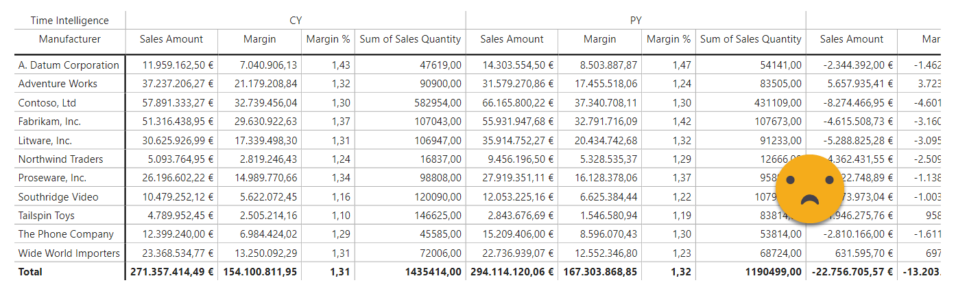
Task: Sort by the Manufacturer column header
Action: [x=69, y=39]
